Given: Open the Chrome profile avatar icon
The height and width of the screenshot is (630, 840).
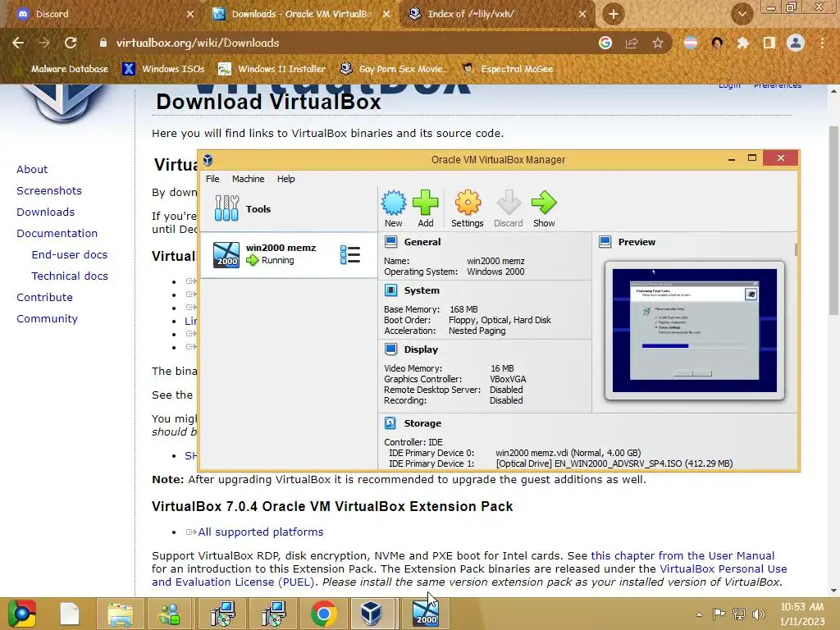Looking at the screenshot, I should 796,43.
